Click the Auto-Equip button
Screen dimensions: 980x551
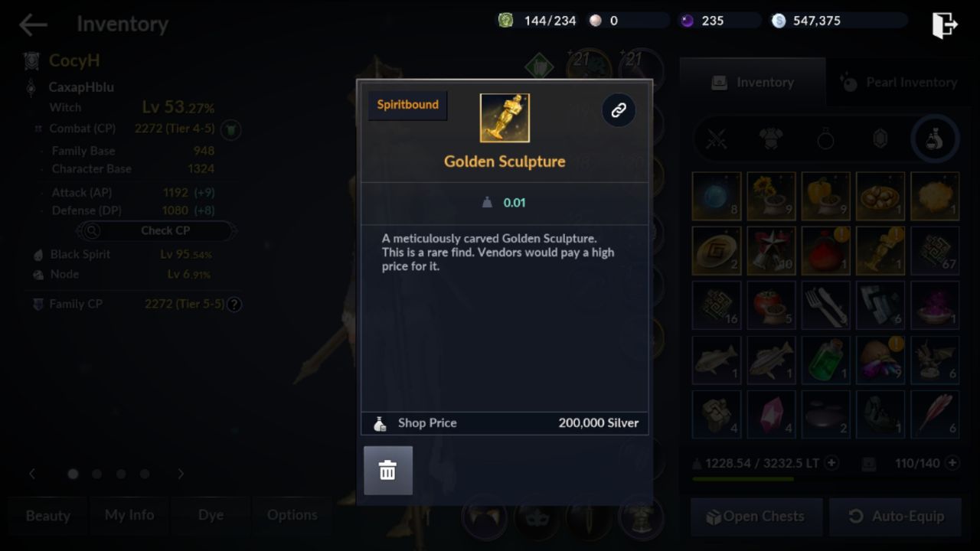(x=894, y=517)
